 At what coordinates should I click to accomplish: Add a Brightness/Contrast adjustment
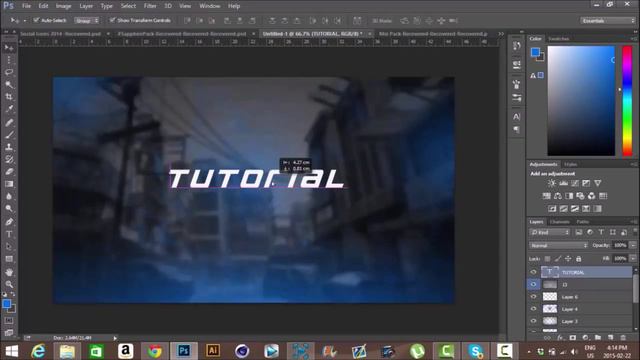pos(552,183)
